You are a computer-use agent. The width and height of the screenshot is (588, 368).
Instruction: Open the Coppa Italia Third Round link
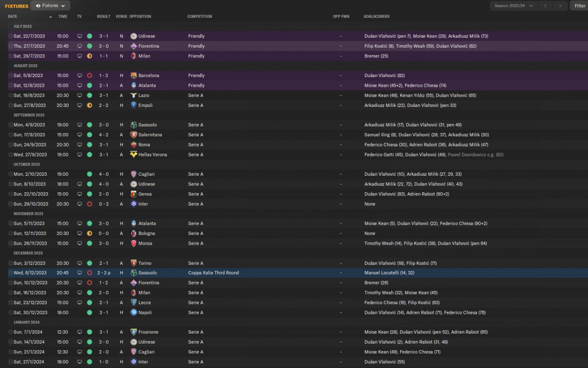pos(213,273)
